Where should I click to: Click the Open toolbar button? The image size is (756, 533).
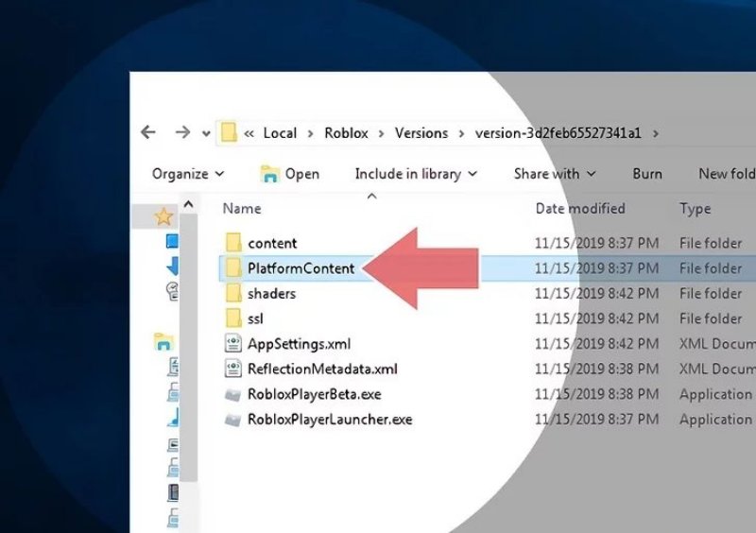coord(290,174)
